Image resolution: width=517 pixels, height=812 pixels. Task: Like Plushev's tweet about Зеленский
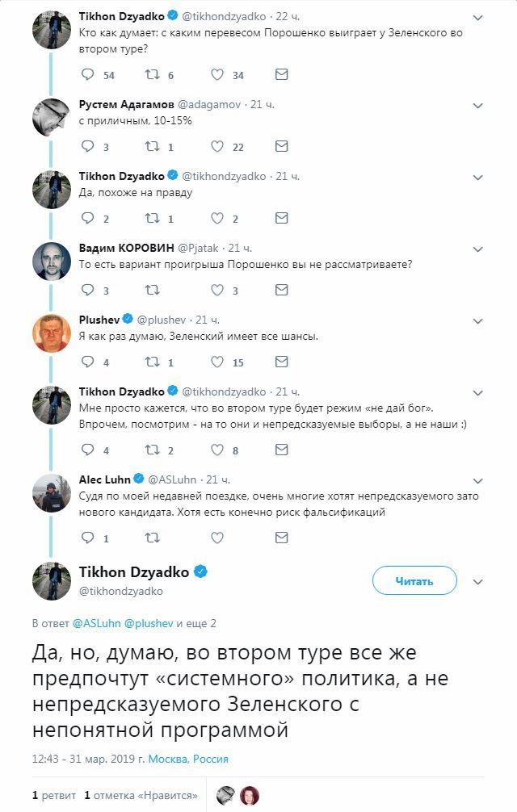[216, 362]
